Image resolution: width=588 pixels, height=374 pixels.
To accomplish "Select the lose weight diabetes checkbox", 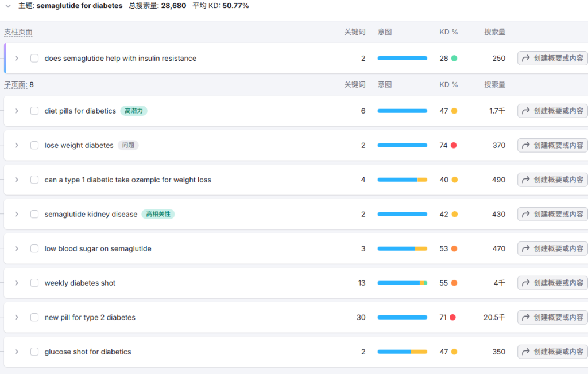I will 34,145.
